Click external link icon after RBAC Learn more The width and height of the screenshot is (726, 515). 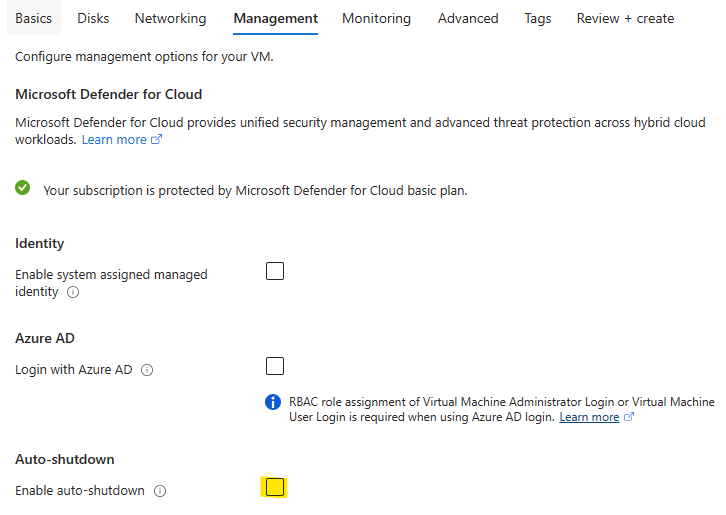tap(629, 417)
